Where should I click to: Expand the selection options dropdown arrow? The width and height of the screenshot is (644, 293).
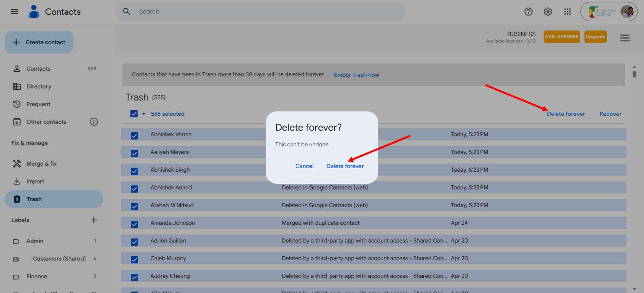tap(144, 114)
